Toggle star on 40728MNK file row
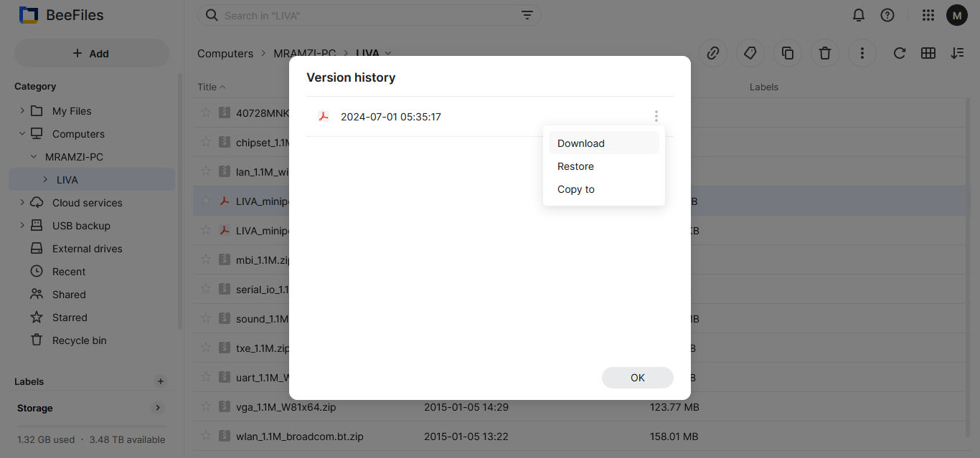This screenshot has width=980, height=458. [206, 113]
